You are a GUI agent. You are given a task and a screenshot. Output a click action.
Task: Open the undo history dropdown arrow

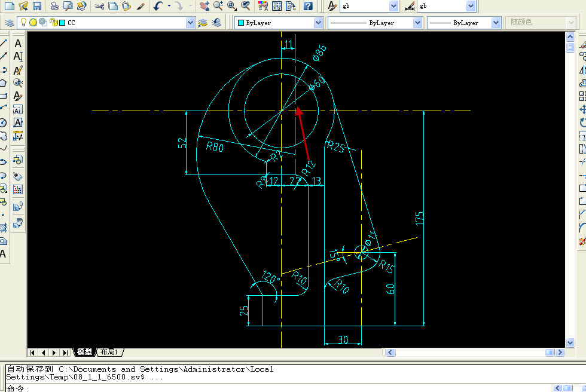point(169,6)
